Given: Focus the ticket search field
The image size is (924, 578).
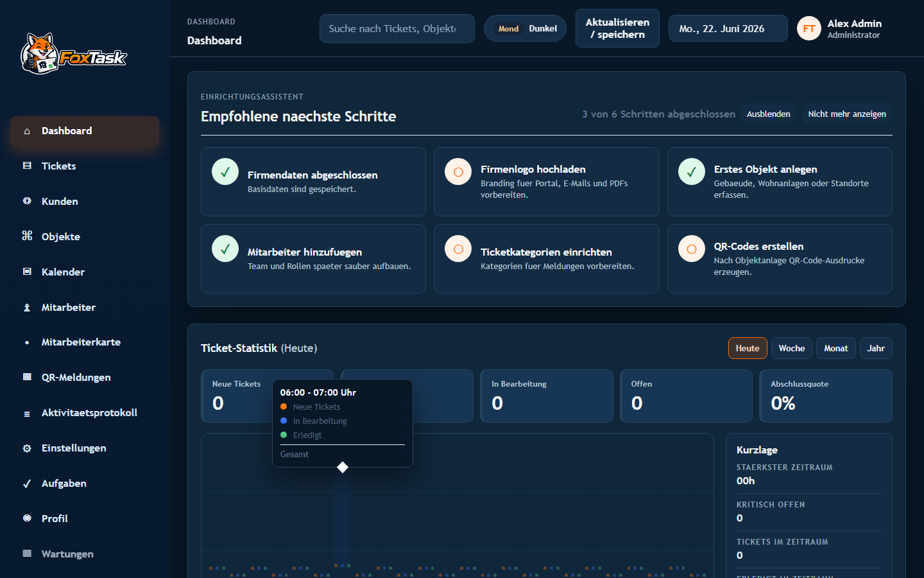Looking at the screenshot, I should coord(397,29).
